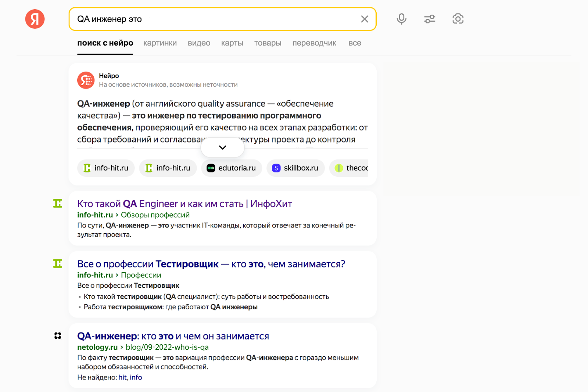This screenshot has width=588, height=392.
Task: Open 'Профессии' breadcrumb link
Action: click(x=141, y=275)
